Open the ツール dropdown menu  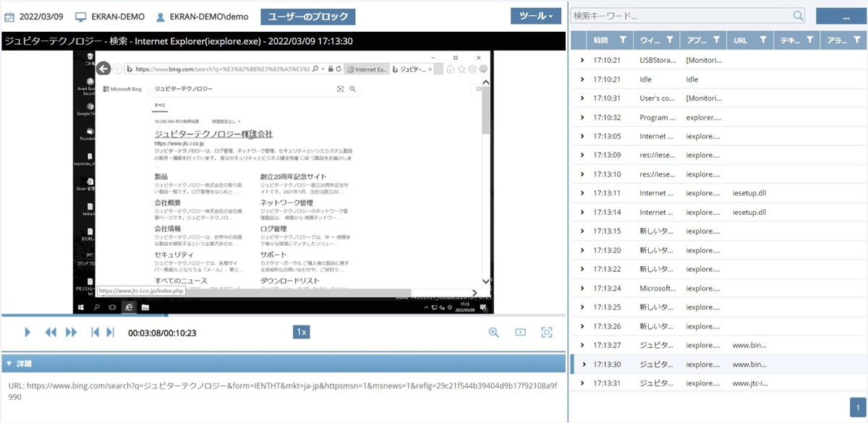pos(536,16)
